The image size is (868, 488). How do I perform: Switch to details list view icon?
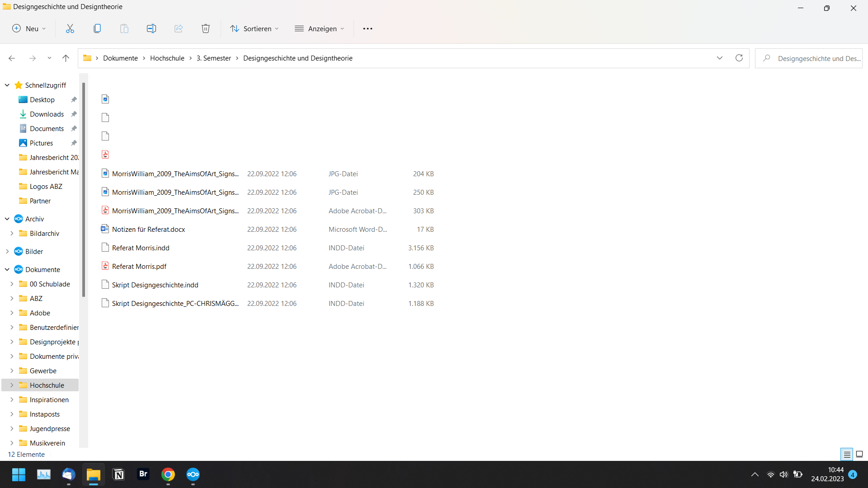click(847, 454)
